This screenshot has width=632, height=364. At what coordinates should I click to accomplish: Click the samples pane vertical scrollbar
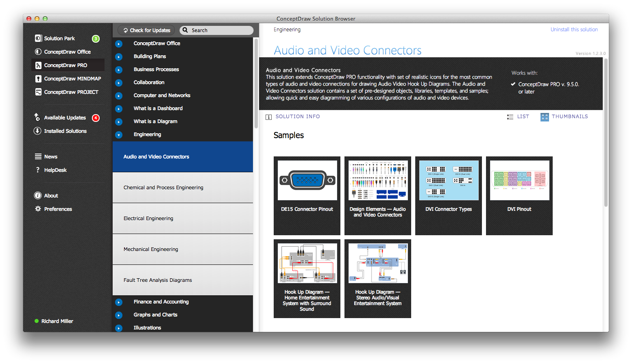pos(606,133)
